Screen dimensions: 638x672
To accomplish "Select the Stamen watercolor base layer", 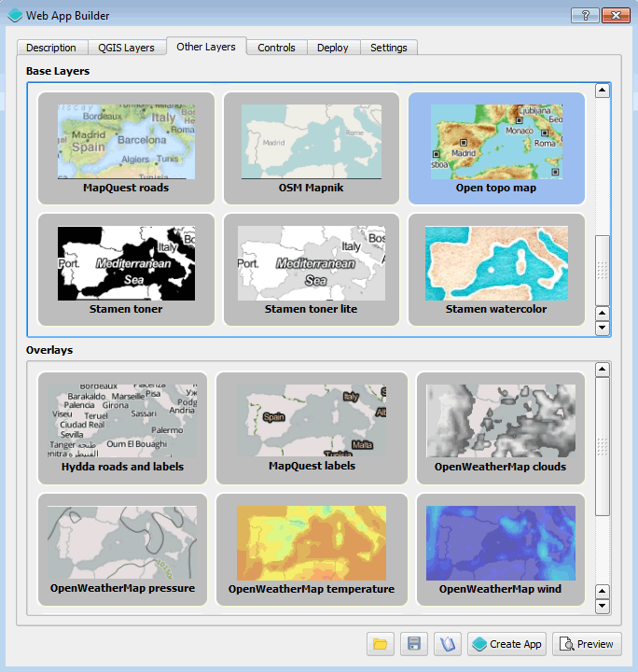I will [496, 270].
